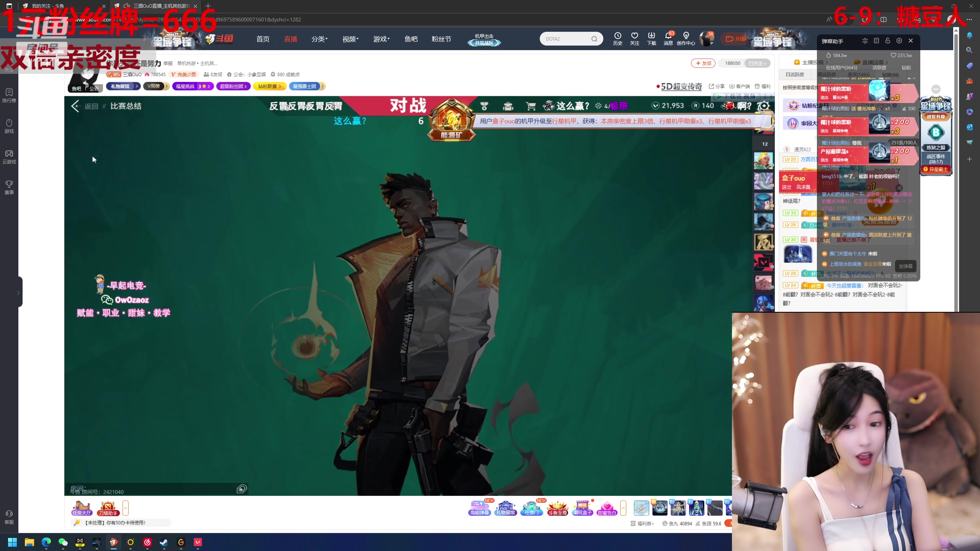Select the 日活跃度 tab

(795, 75)
